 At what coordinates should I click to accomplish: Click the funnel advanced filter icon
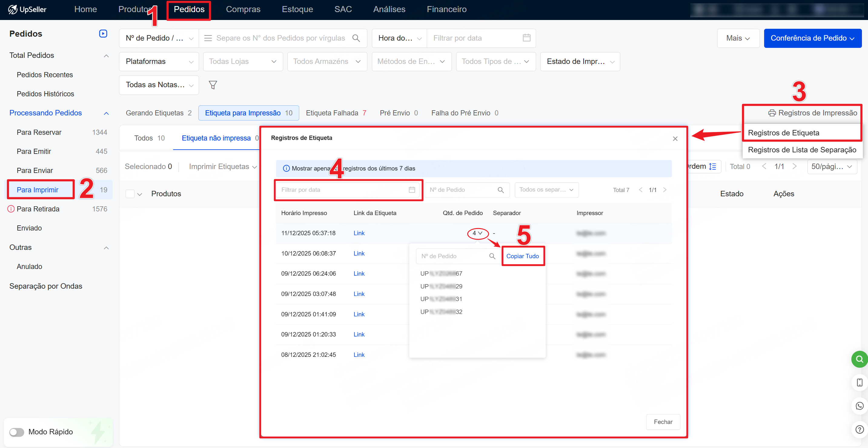(213, 85)
